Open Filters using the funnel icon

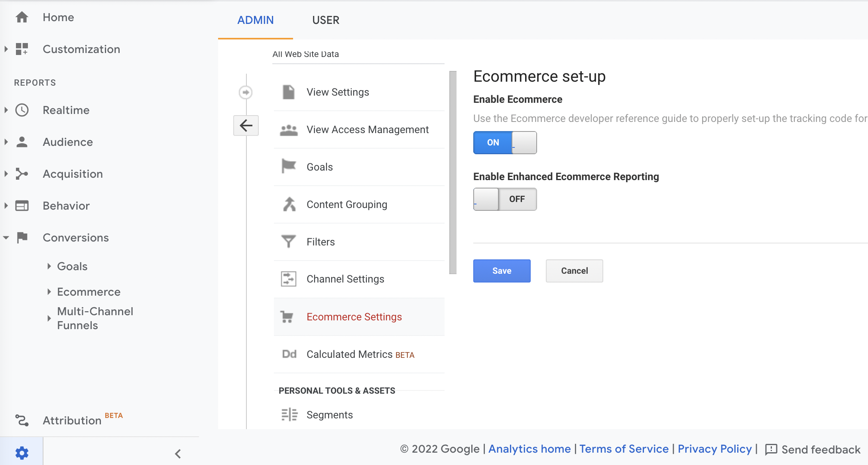(x=289, y=241)
